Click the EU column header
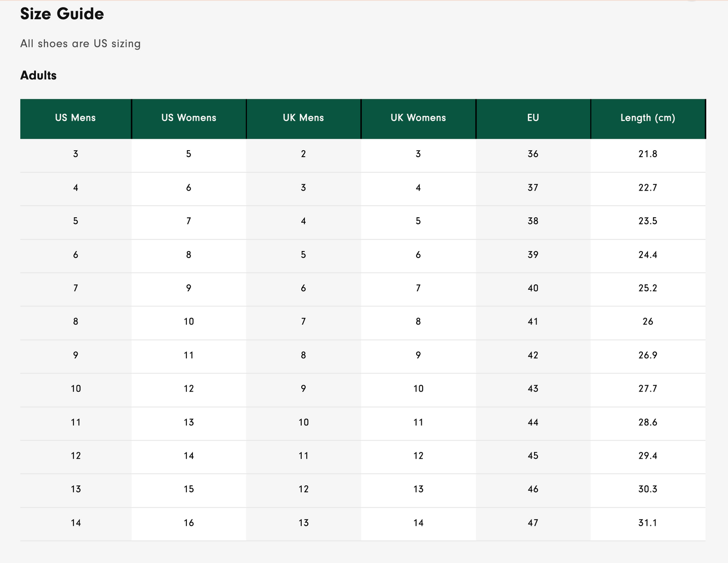 pyautogui.click(x=533, y=118)
